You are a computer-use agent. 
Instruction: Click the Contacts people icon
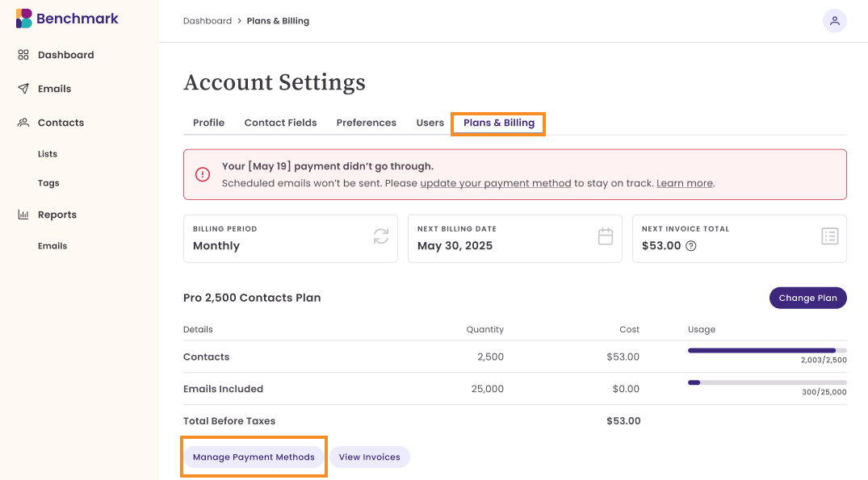[x=23, y=123]
